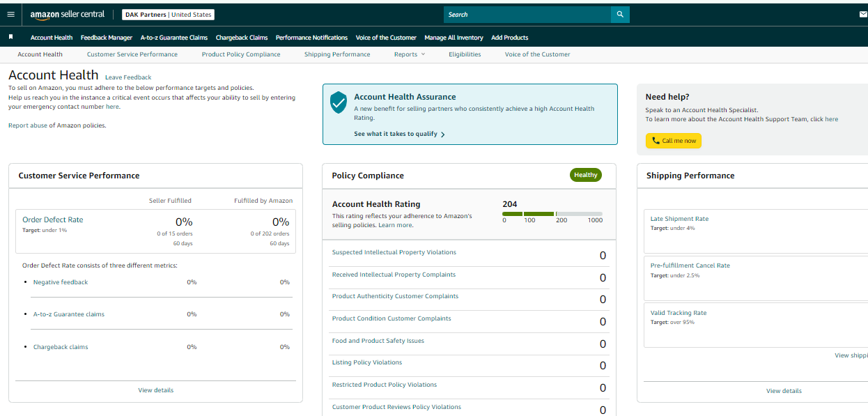Open A-to-z Guarantee Claims bookmark
The height and width of the screenshot is (416, 868).
coord(174,38)
